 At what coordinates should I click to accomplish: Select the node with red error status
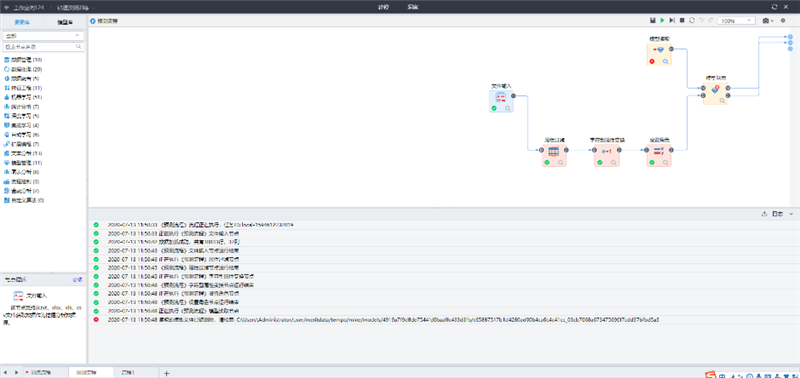coord(659,54)
